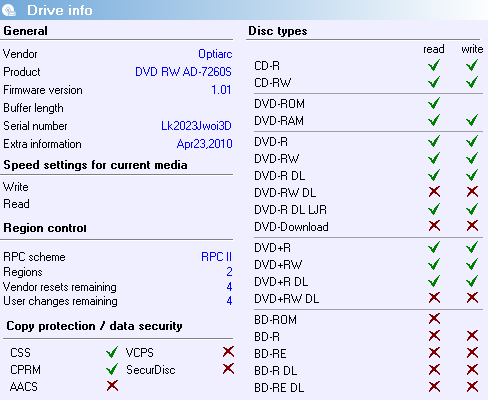Screen dimensions: 488x400
Task: Click the DVD-RW DL read cross icon
Action: coord(434,192)
